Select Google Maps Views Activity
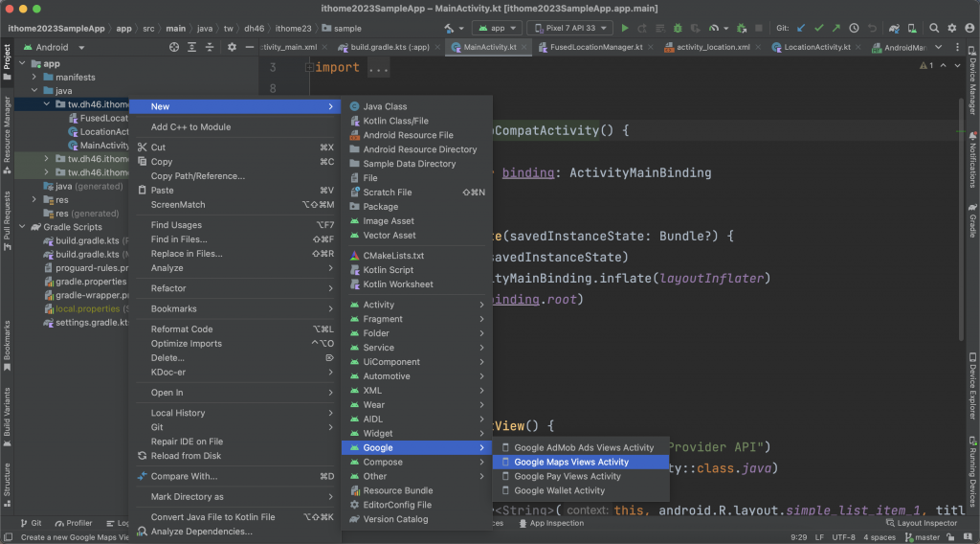The image size is (980, 544). point(581,462)
